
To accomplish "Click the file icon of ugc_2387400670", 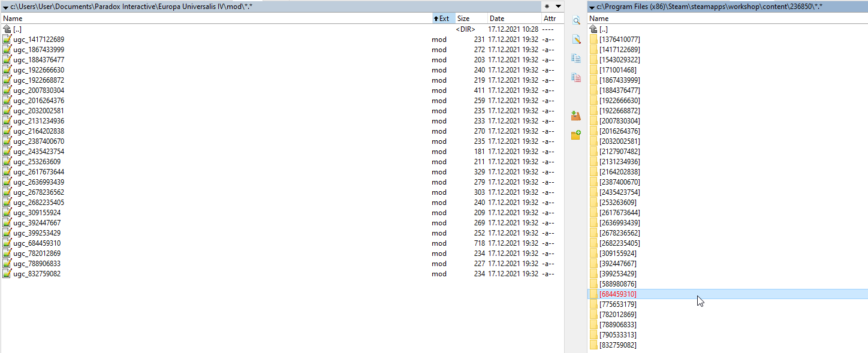I will click(x=7, y=141).
